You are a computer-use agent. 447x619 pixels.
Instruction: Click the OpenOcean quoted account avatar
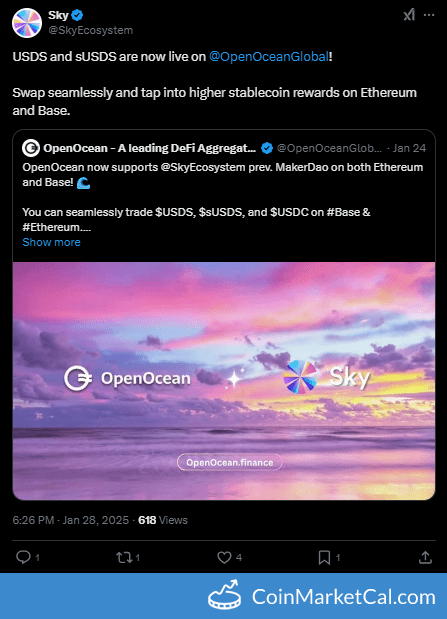tap(31, 148)
